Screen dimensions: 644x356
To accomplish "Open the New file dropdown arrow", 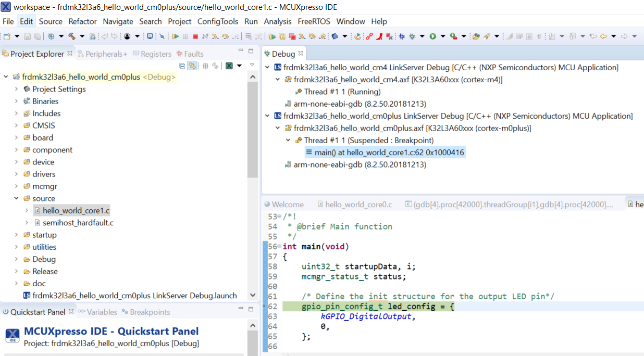I will pyautogui.click(x=17, y=36).
